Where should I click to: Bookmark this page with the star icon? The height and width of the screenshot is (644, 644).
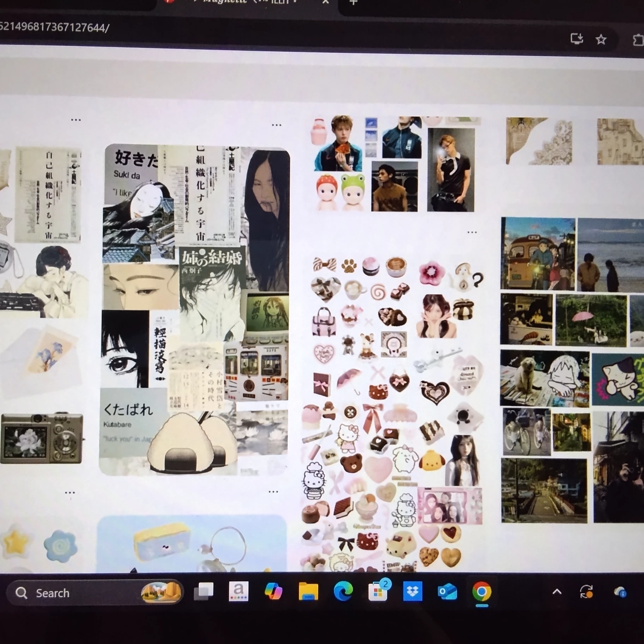point(601,39)
